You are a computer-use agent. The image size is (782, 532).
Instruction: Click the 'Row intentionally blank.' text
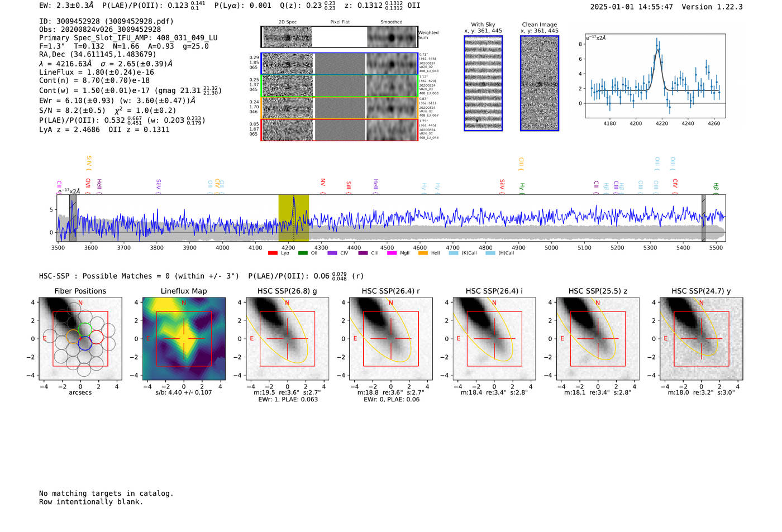(x=91, y=502)
